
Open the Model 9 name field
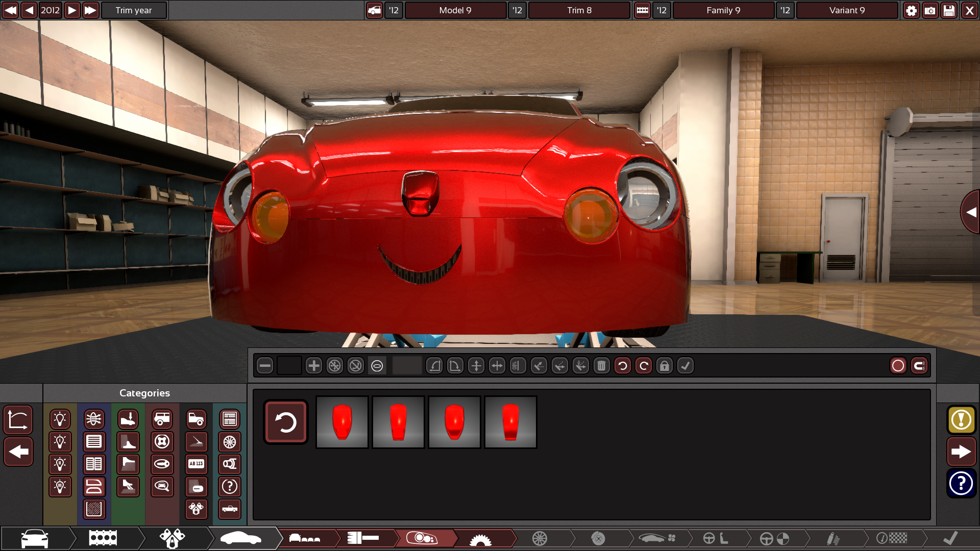[x=455, y=10]
